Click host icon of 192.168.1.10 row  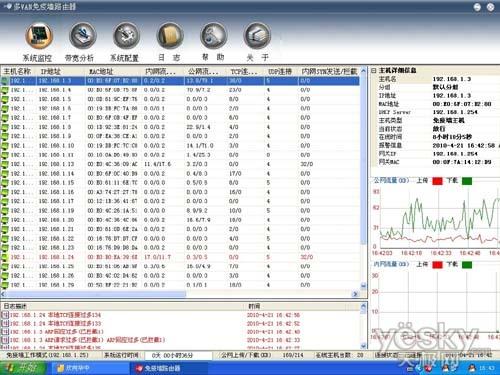tap(5, 146)
